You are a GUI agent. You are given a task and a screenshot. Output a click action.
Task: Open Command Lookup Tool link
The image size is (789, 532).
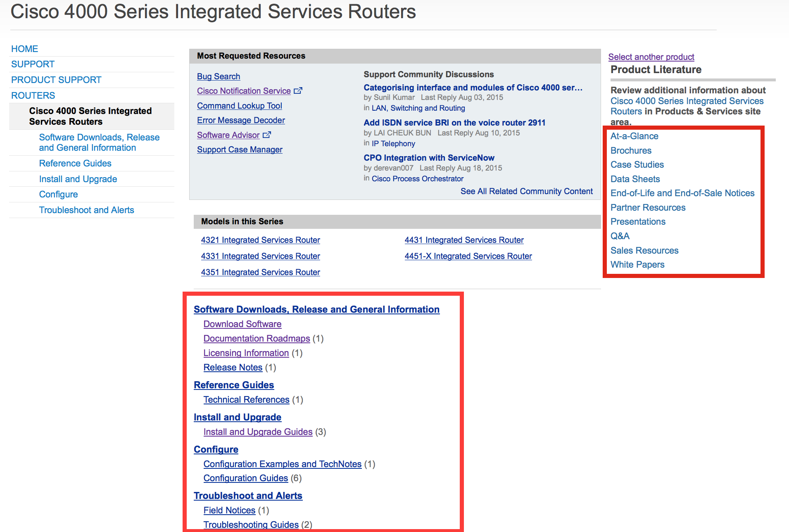(x=240, y=106)
